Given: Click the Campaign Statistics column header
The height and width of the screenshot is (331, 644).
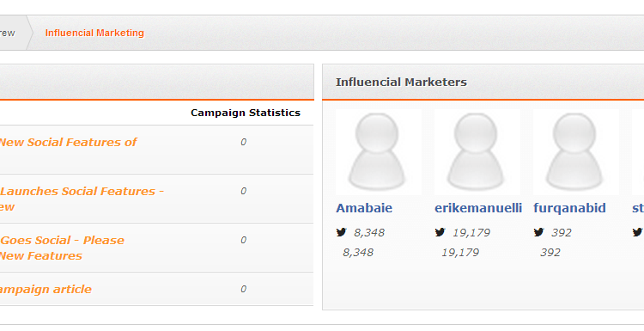Looking at the screenshot, I should point(246,113).
